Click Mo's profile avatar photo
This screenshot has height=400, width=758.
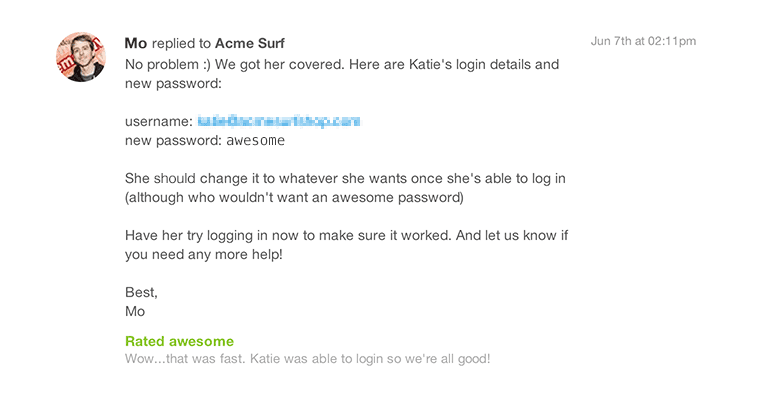click(x=80, y=56)
